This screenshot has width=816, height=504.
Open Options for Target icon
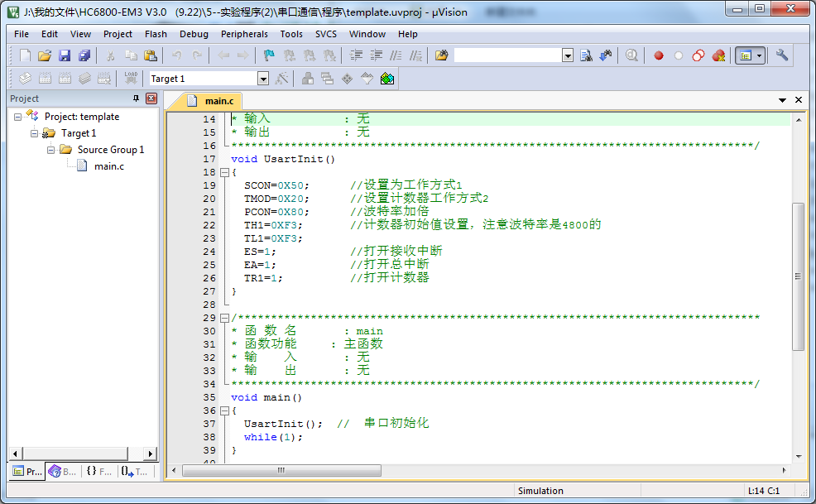tap(281, 79)
